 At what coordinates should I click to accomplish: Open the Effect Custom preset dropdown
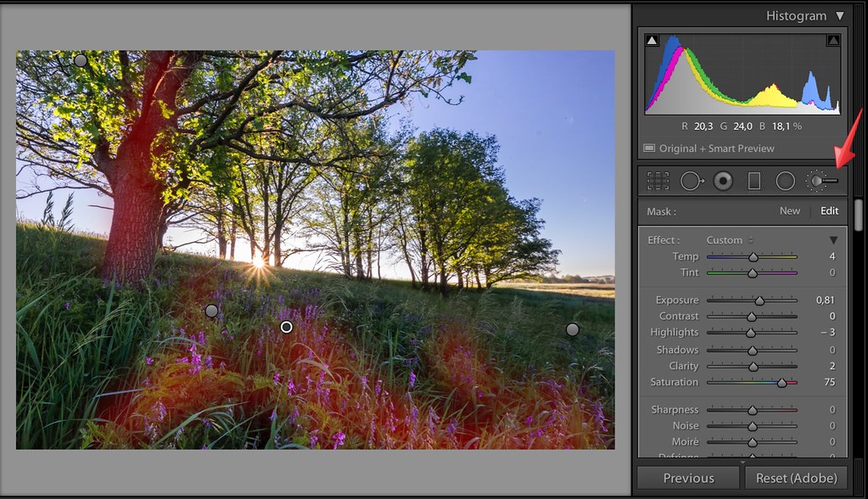(730, 240)
